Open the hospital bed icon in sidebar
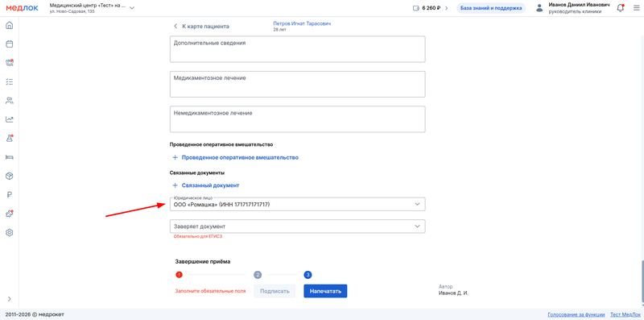The image size is (644, 320). pos(9,157)
